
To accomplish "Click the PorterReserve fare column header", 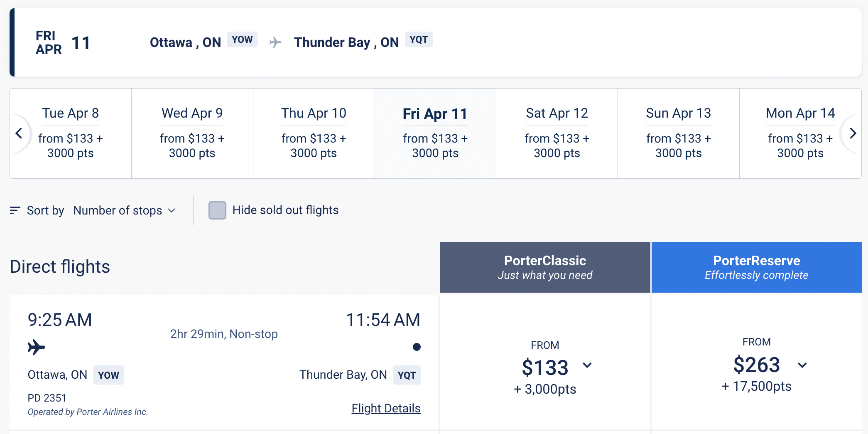I will coord(756,267).
